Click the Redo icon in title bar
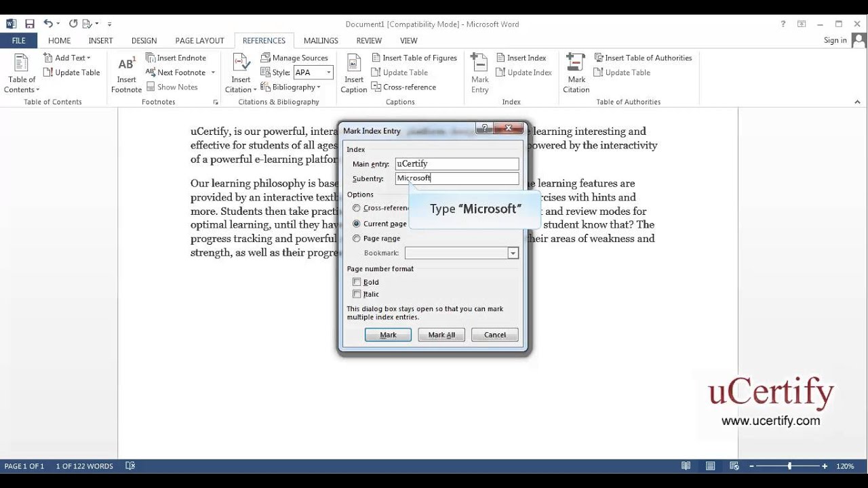Screen dimensions: 868x488 pos(73,24)
